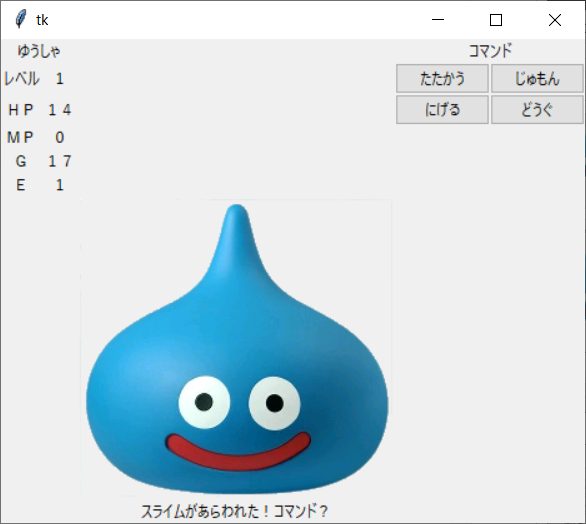
Task: Click the スライムがあらわれた！コマンド？ message
Action: pyautogui.click(x=235, y=511)
